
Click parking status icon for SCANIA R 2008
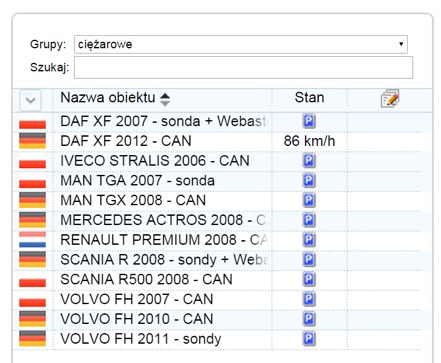tap(309, 259)
